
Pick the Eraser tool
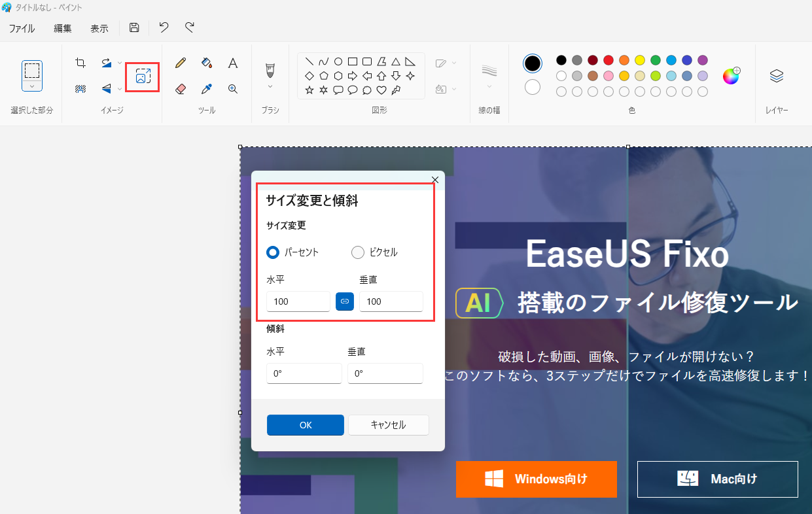pos(181,89)
